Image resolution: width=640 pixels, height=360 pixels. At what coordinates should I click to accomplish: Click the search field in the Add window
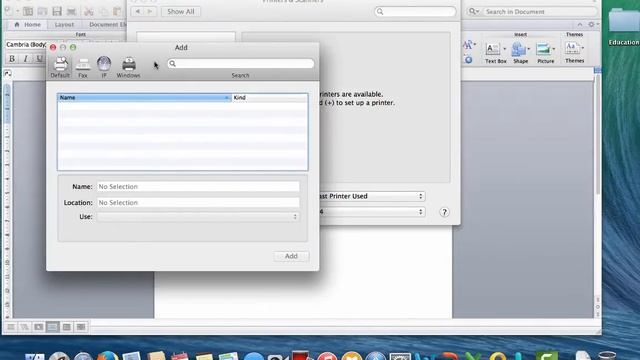click(x=240, y=64)
